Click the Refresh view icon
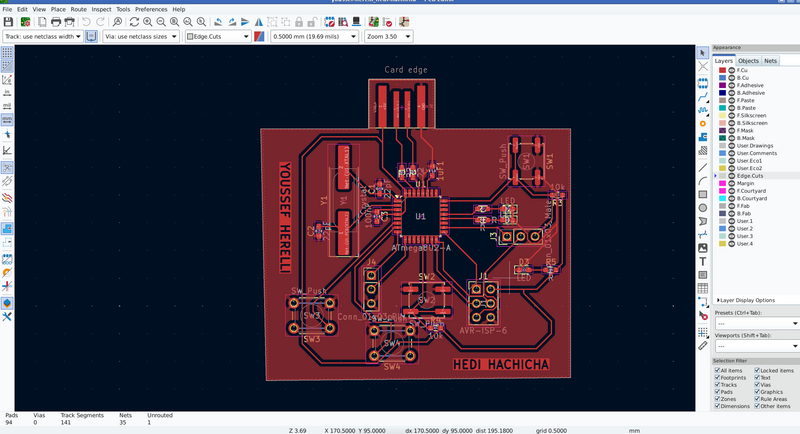Image resolution: width=800 pixels, height=434 pixels. pyautogui.click(x=134, y=21)
